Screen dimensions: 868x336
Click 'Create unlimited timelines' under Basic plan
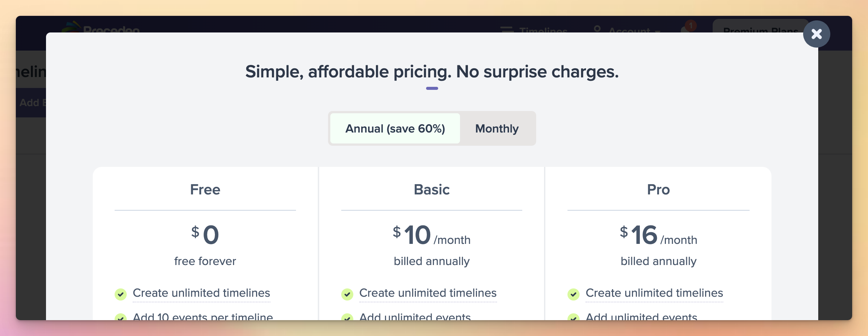[428, 293]
